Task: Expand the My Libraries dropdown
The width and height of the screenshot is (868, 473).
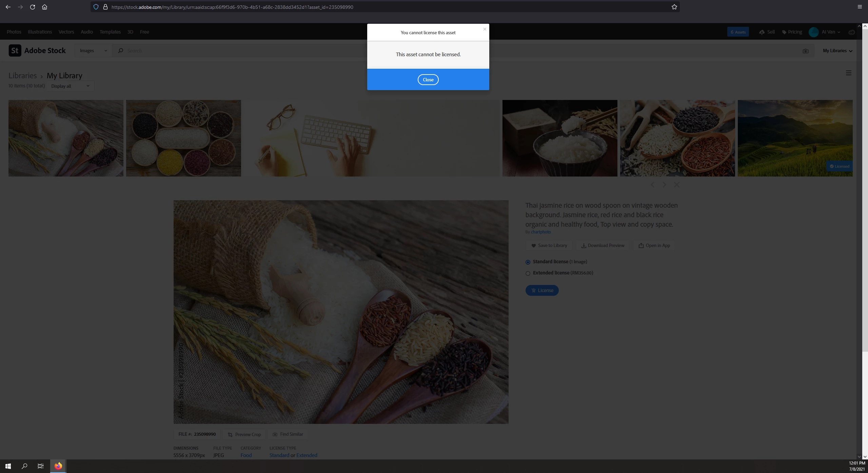Action: coord(837,51)
